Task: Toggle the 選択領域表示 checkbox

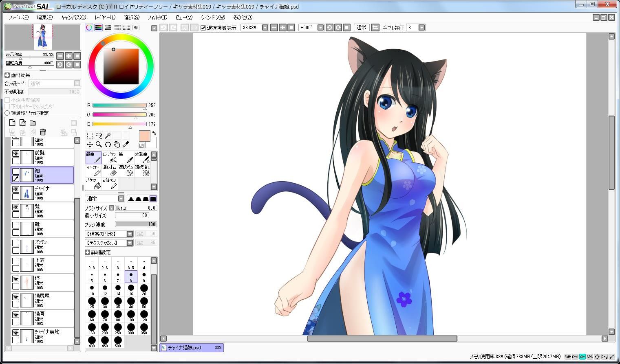Action: (203, 28)
